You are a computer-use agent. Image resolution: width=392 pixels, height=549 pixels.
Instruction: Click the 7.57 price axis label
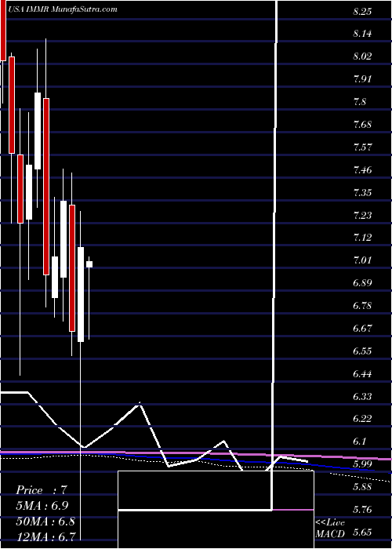362,147
